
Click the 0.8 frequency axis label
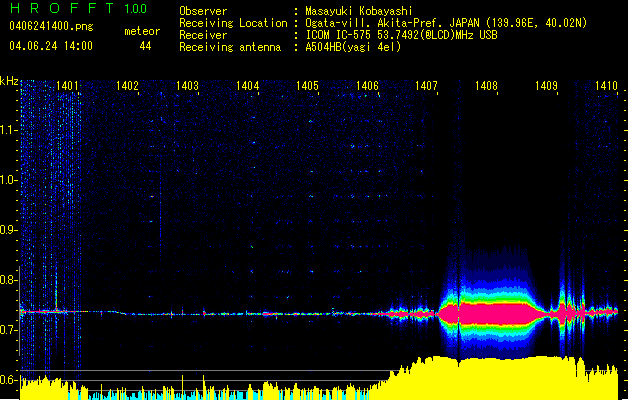tap(8, 280)
